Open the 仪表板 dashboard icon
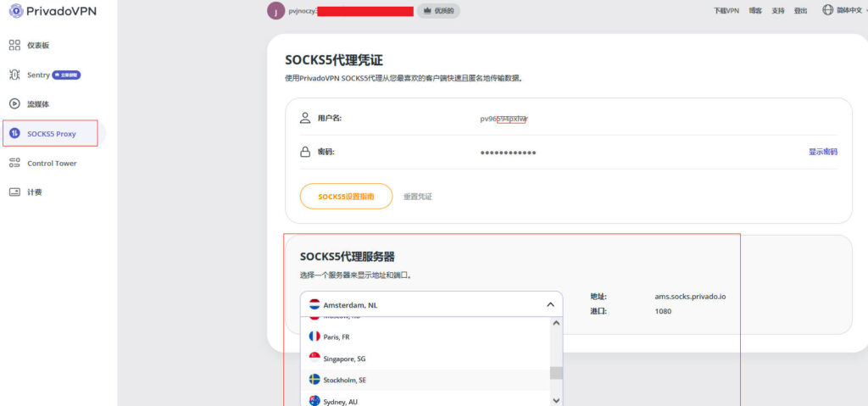The width and height of the screenshot is (868, 406). pos(15,46)
